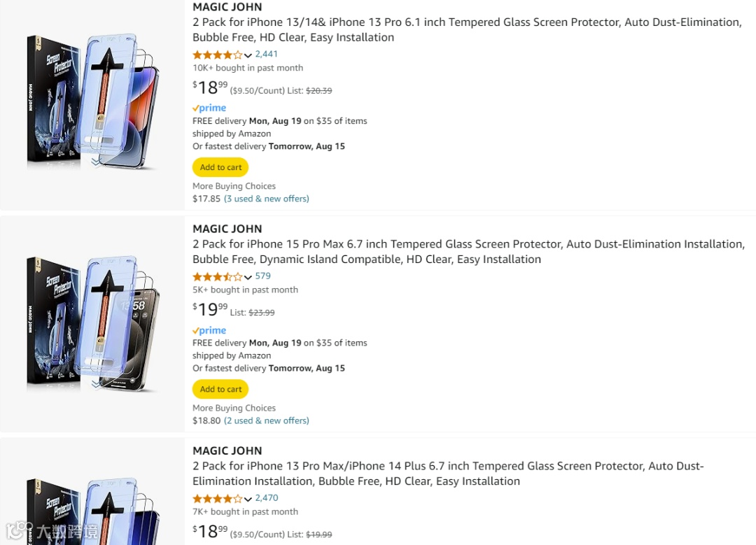Add iPhone 13/14 screen protector to cart
The width and height of the screenshot is (756, 545).
[x=220, y=167]
